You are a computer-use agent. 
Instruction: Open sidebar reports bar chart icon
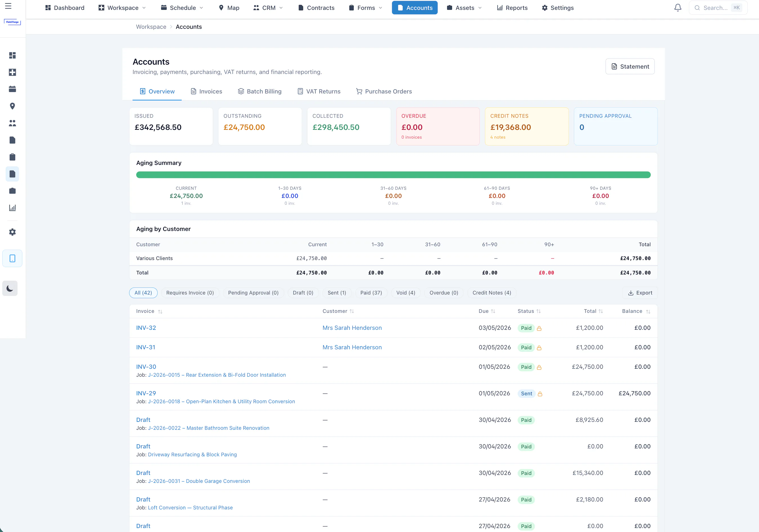tap(12, 208)
